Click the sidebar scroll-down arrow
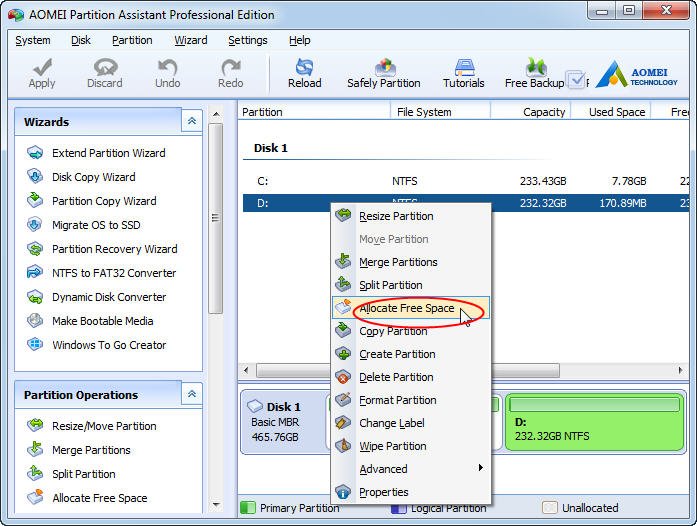This screenshot has height=526, width=697. 216,505
